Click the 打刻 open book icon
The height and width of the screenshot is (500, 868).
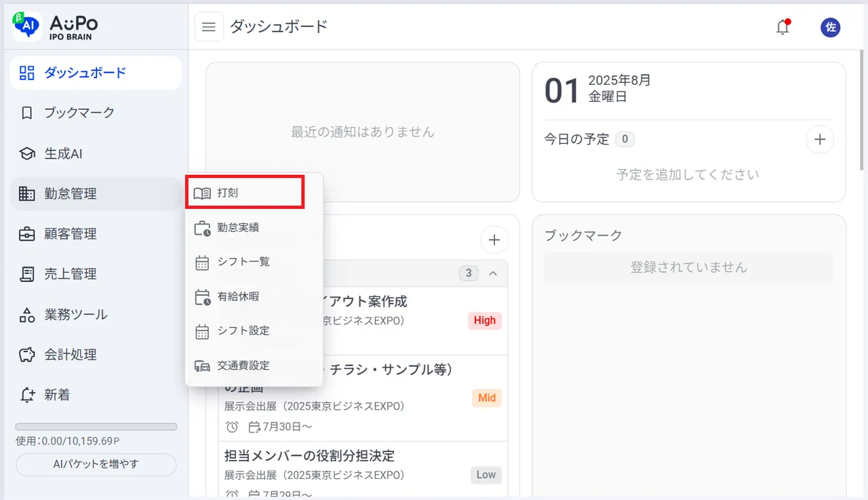[202, 193]
